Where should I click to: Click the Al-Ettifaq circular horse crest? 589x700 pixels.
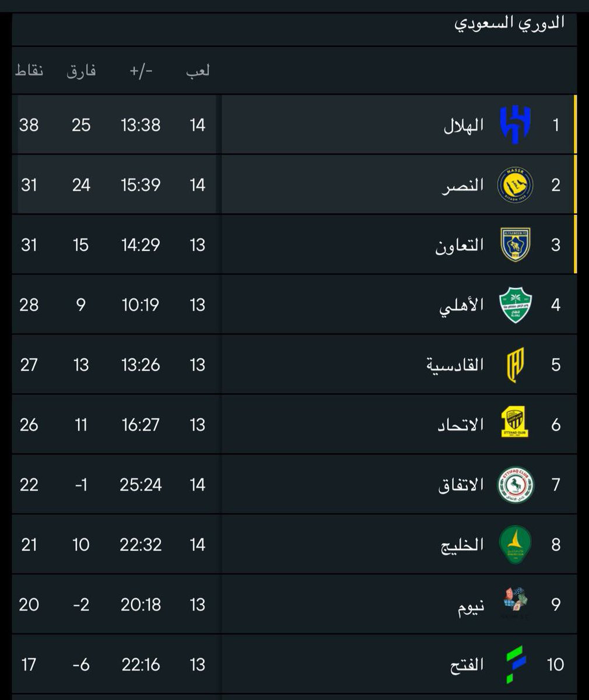(515, 485)
